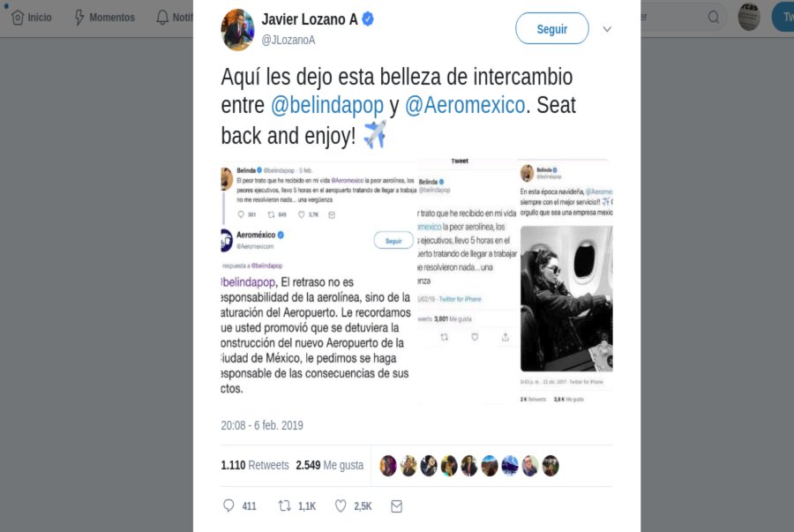Click the verified badge next to name
This screenshot has width=794, height=532.
point(368,19)
